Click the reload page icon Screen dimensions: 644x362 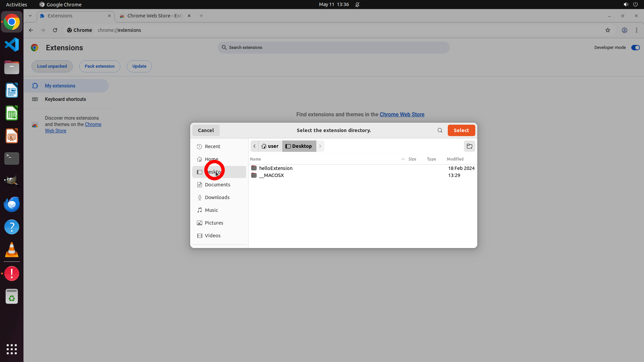click(x=55, y=30)
